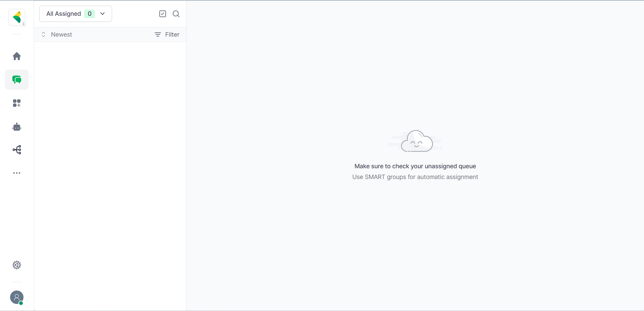Click the chevron beside All Assigned count

(103, 14)
